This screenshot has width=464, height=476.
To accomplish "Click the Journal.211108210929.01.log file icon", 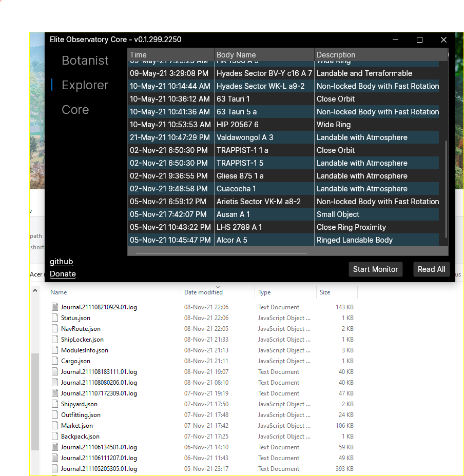I will coord(55,307).
